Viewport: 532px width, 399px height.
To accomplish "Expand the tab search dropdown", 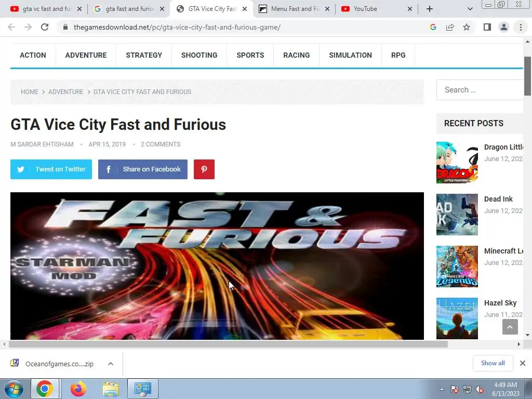I will pos(470,9).
